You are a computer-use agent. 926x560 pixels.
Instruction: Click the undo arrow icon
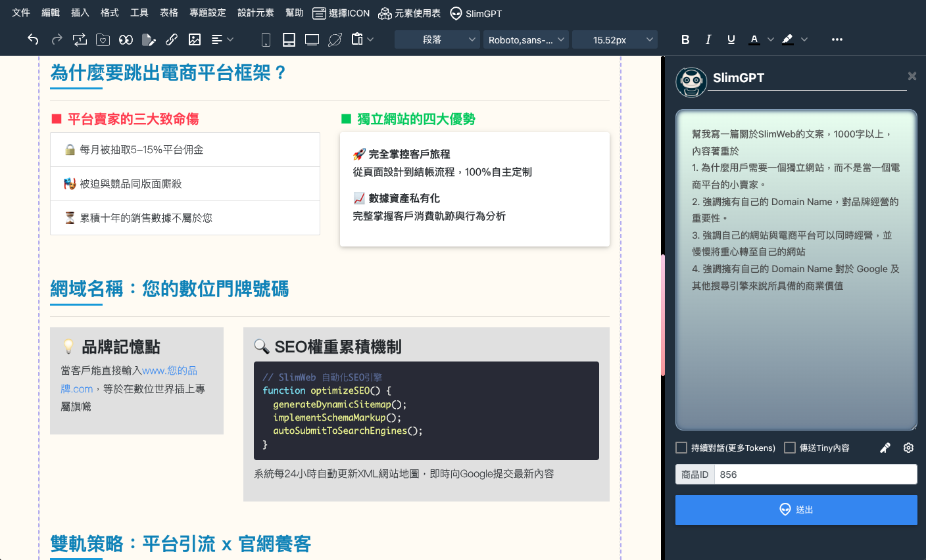pos(33,39)
